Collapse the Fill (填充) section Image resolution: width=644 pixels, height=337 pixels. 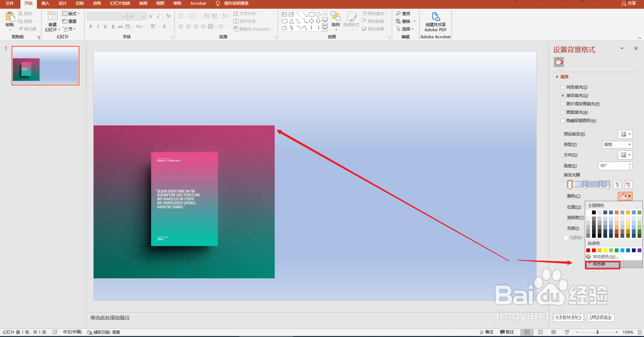[x=557, y=77]
